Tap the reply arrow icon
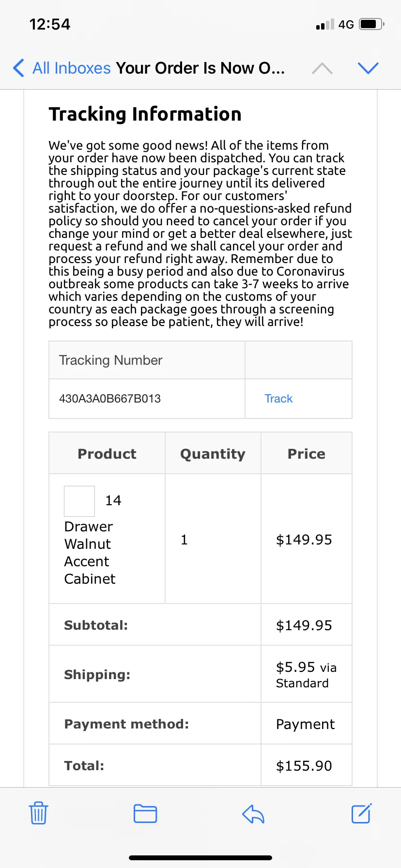 pyautogui.click(x=253, y=814)
